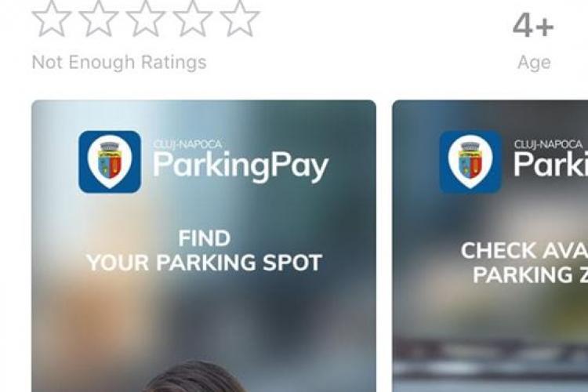Screen dimensions: 588x392
Task: Click the 'FIND' heading text
Action: click(204, 238)
